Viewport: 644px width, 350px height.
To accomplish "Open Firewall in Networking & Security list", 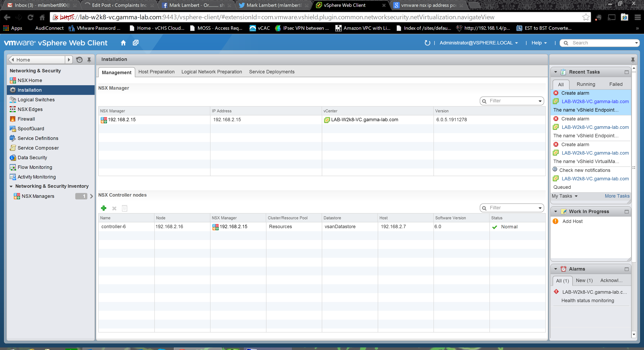I will click(26, 119).
